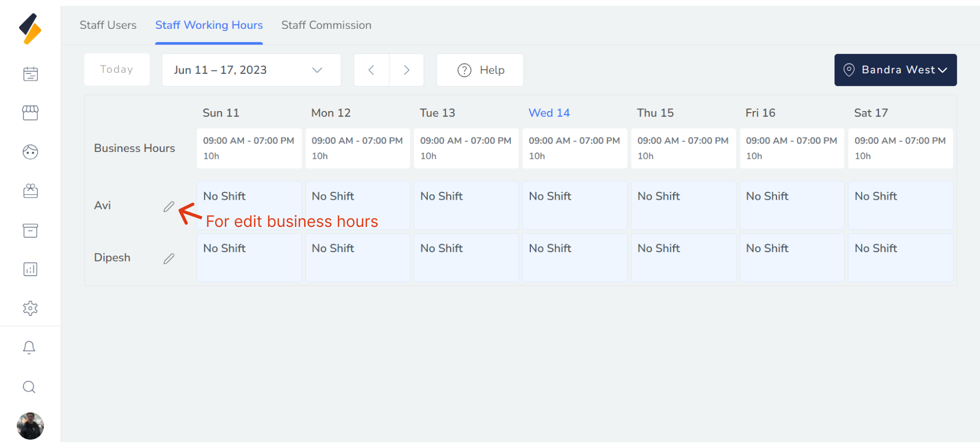Click the Today button
This screenshot has width=980, height=448.
point(117,70)
